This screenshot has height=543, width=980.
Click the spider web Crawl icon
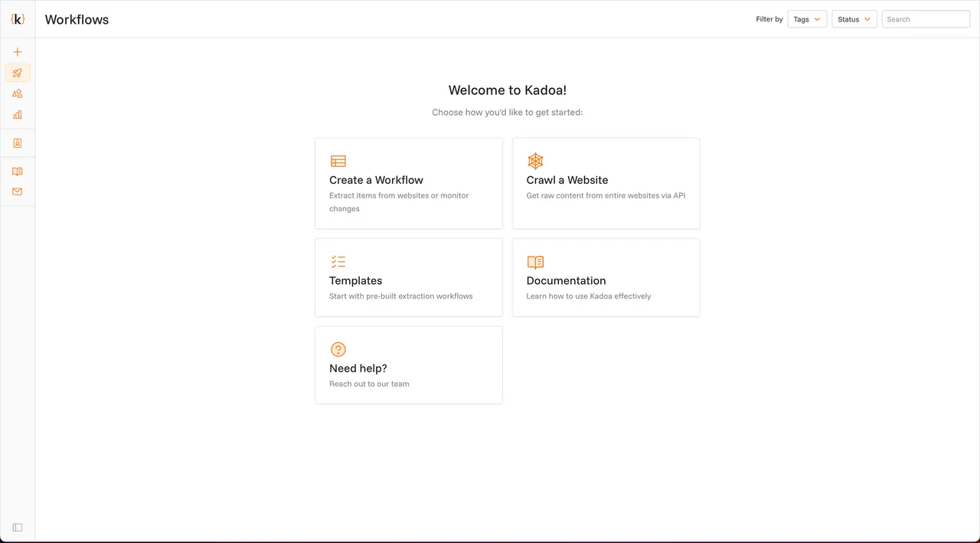(535, 161)
